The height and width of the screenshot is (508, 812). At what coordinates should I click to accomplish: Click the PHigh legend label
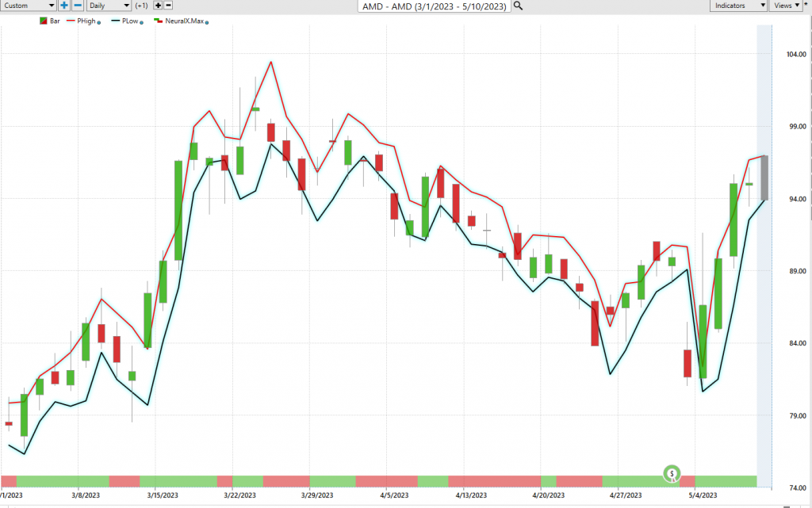pos(86,21)
